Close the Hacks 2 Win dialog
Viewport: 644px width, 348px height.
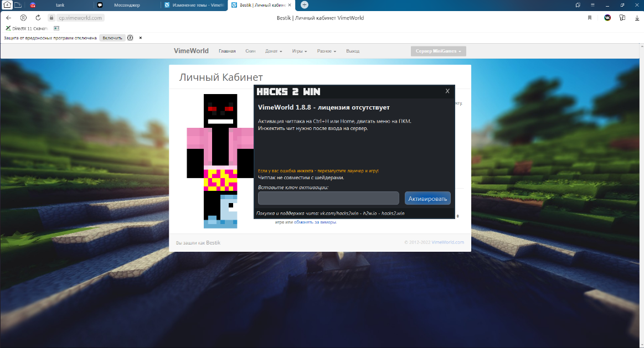[x=447, y=91]
